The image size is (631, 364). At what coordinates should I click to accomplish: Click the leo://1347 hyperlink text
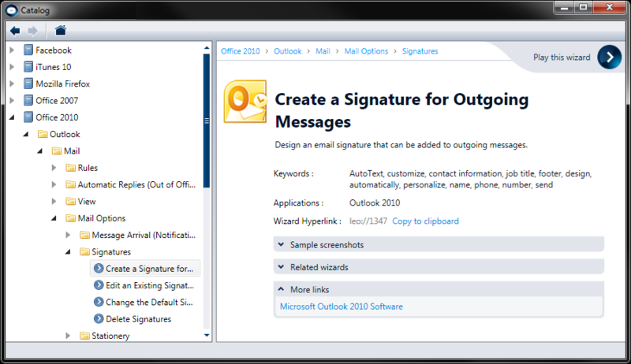[368, 221]
